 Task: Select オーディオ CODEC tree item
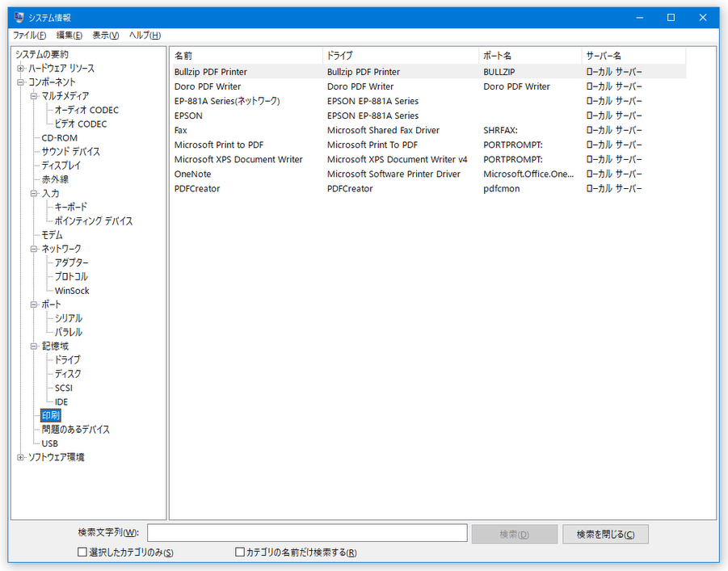click(86, 111)
